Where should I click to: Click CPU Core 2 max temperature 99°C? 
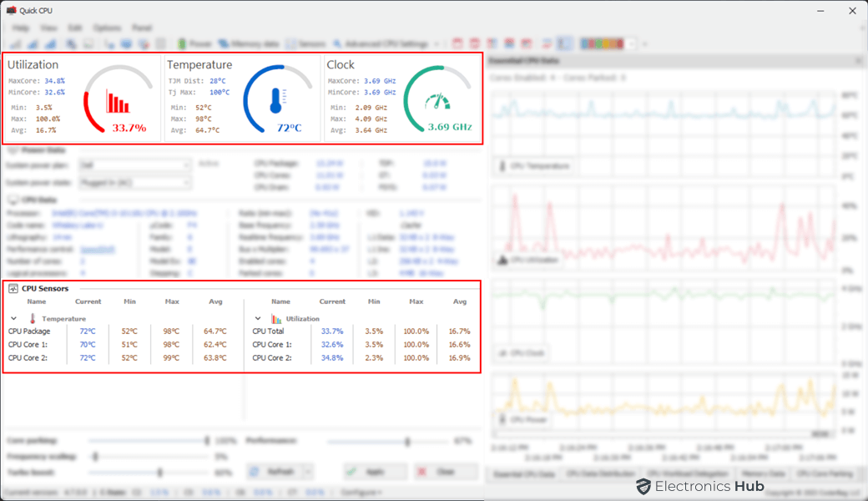click(x=171, y=357)
